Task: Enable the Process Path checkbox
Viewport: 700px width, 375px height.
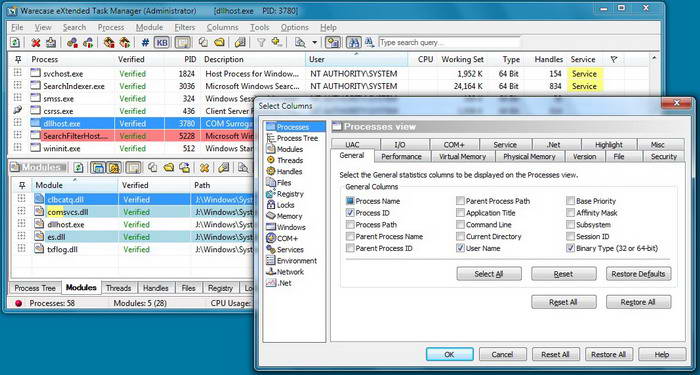Action: click(x=350, y=225)
